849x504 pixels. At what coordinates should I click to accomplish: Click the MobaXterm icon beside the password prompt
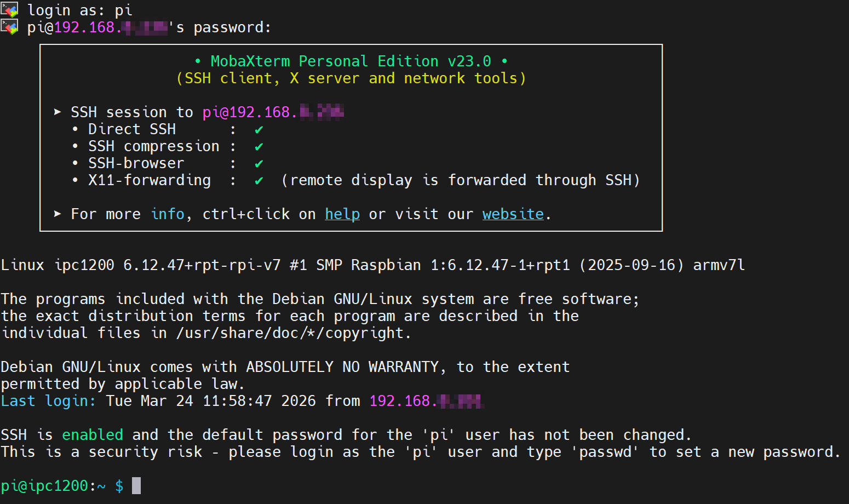9,26
